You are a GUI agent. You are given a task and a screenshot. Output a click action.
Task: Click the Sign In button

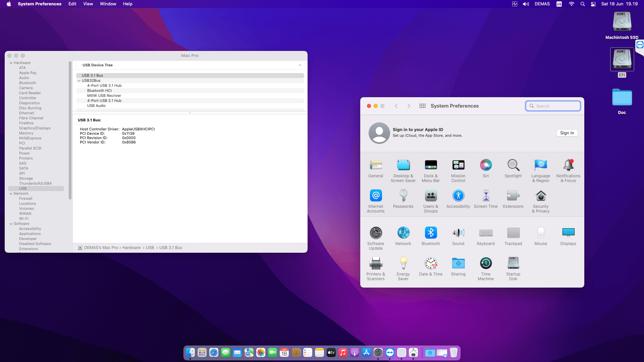[x=567, y=133]
